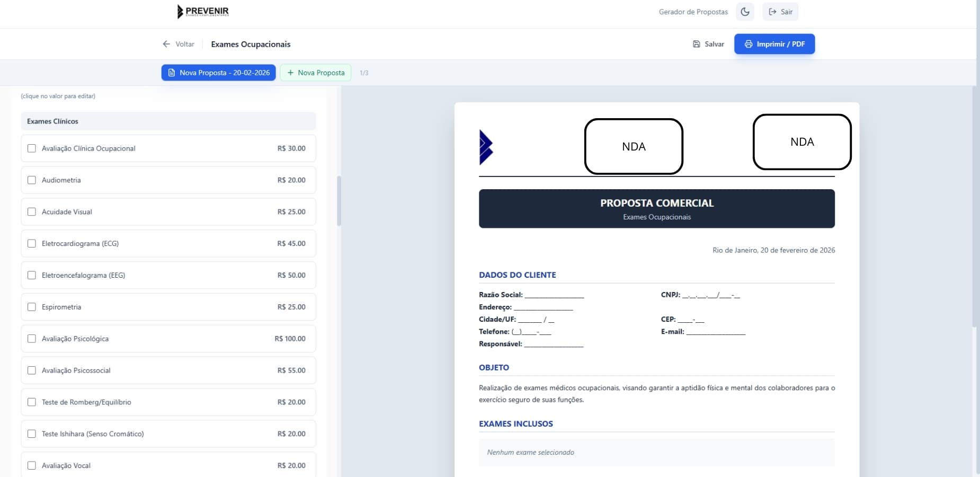Click the back arrow next to Voltar
This screenshot has width=980, height=477.
click(167, 44)
